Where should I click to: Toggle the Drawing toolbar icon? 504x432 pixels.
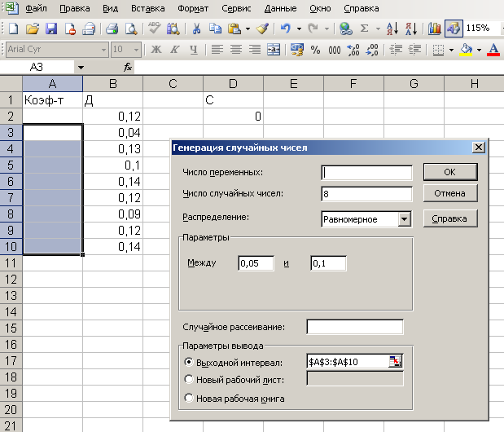[x=454, y=29]
